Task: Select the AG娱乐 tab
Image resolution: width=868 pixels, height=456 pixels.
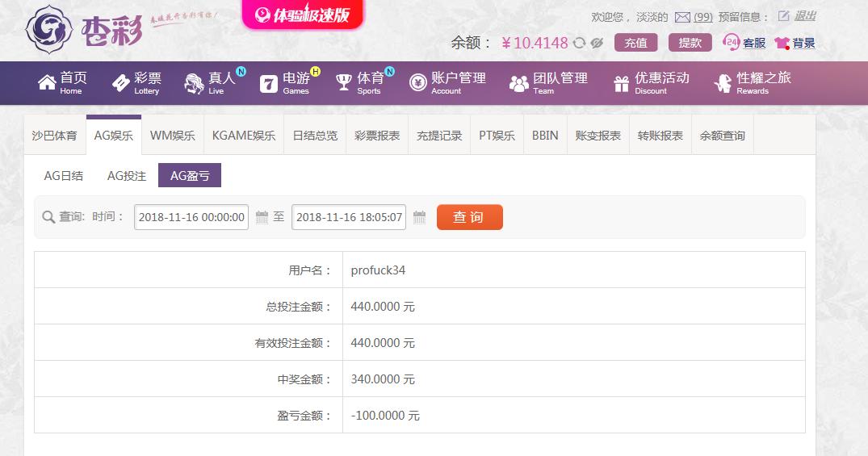Action: (x=114, y=136)
